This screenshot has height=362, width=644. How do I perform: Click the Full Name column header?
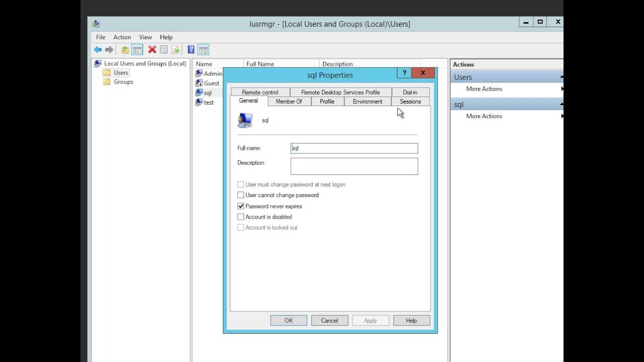(281, 64)
